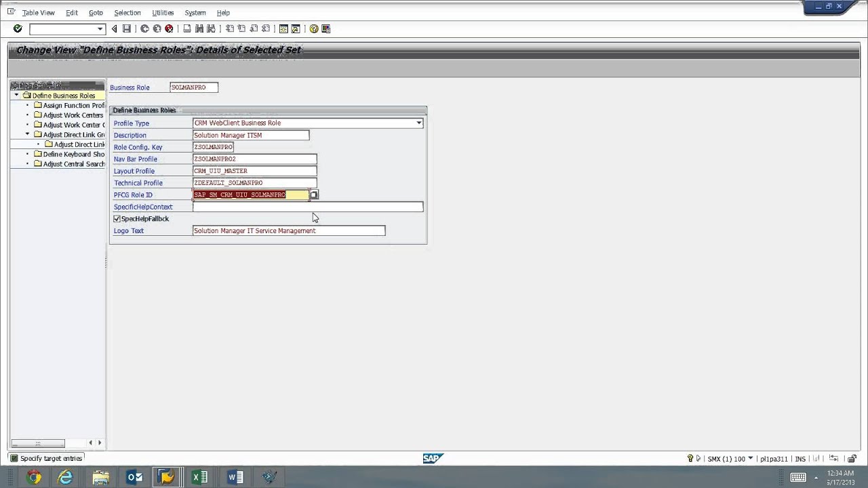The image size is (868, 488).
Task: Click the Exit icon in toolbar
Action: pos(157,28)
